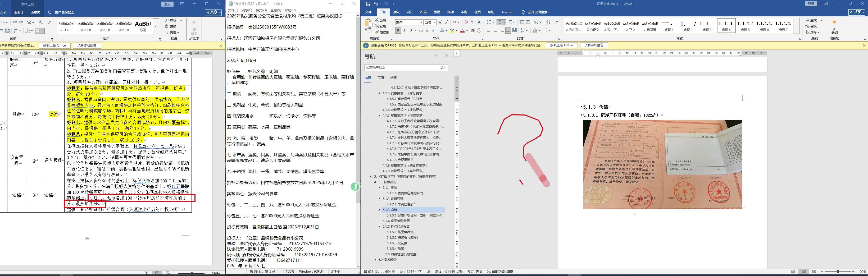Viewport: 868px width, 276px height.
Task: Decrease font size in right Word ribbon
Action: (x=447, y=22)
